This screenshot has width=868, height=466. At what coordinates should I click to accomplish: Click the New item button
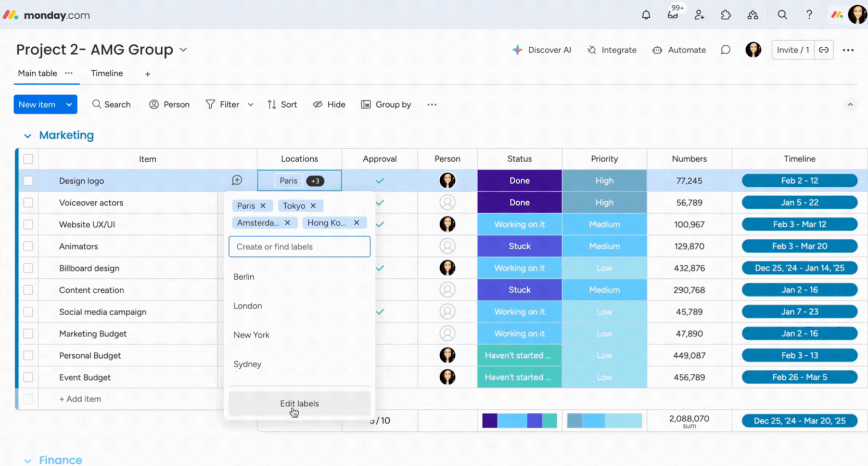pos(37,105)
